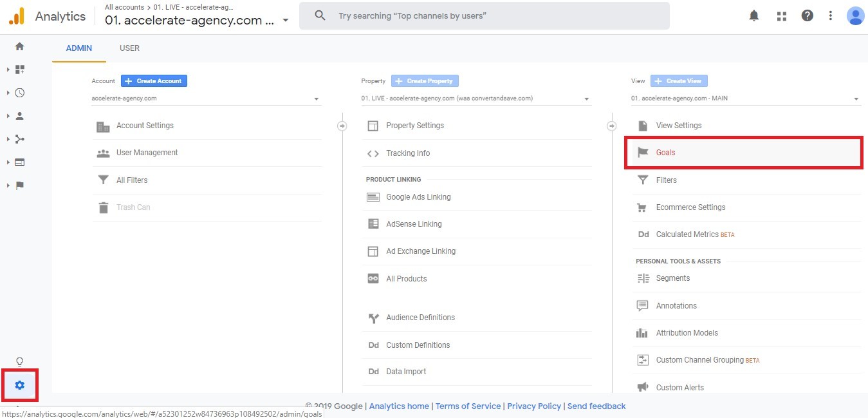Click the Custom Alerts megaphone icon
This screenshot has height=418, width=868.
642,387
